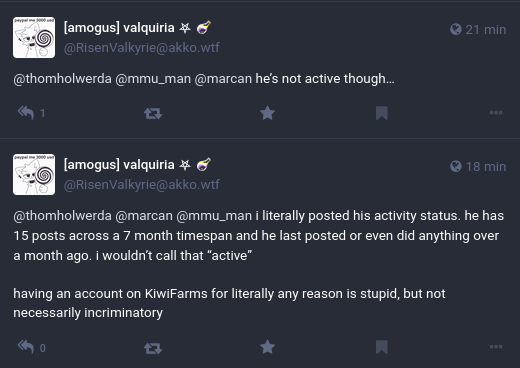Open more options on the 21 min post
Image resolution: width=520 pixels, height=368 pixels.
(x=496, y=113)
